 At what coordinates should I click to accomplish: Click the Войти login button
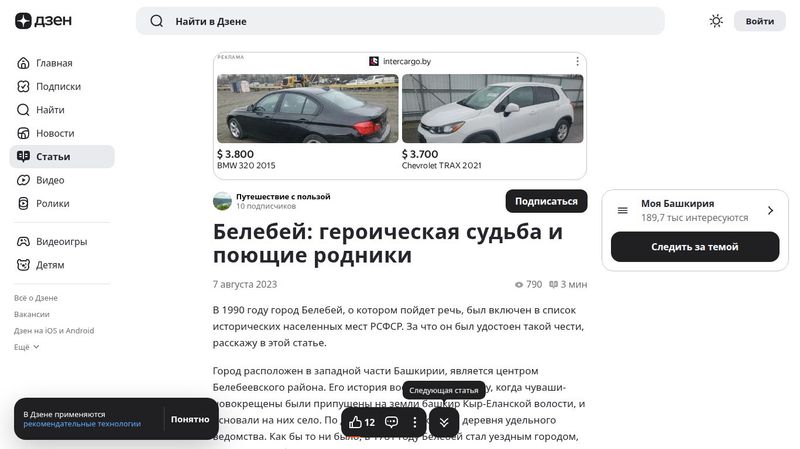pos(759,21)
